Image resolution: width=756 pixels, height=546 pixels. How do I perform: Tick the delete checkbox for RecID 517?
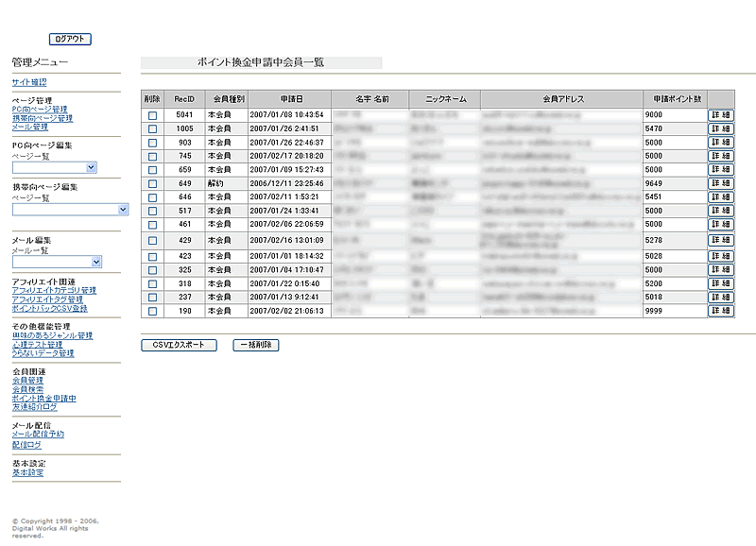pyautogui.click(x=152, y=211)
